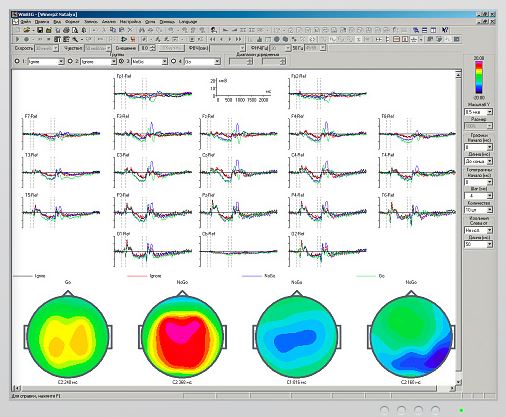The image size is (506, 417).
Task: Click the tile windows horizontally icon
Action: point(424,30)
